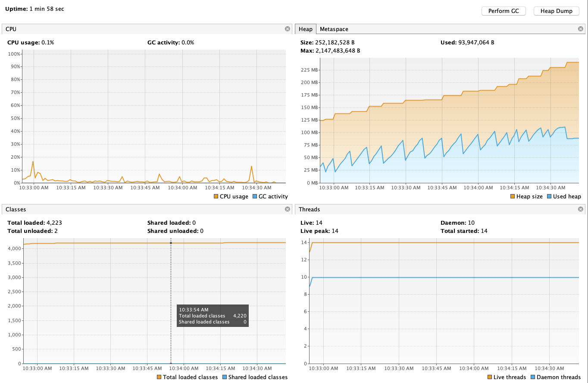Screen dimensions: 588x383
Task: Click the 4,000 label on classes chart
Action: [x=14, y=248]
